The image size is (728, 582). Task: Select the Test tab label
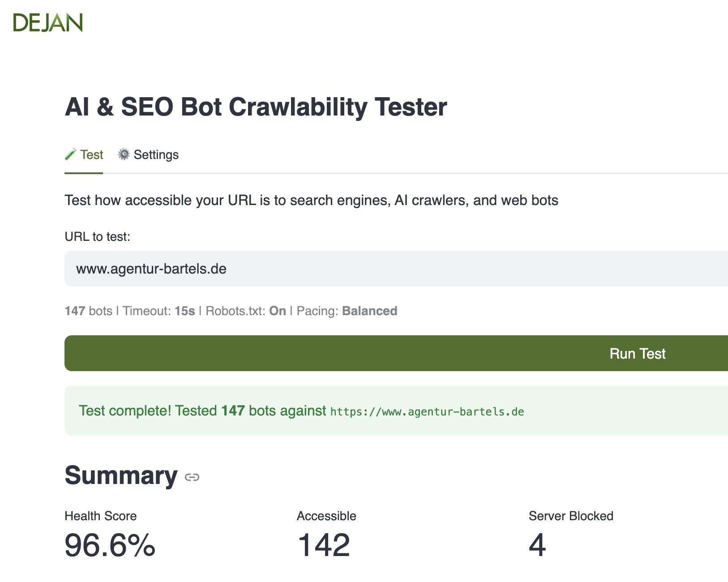pyautogui.click(x=92, y=154)
